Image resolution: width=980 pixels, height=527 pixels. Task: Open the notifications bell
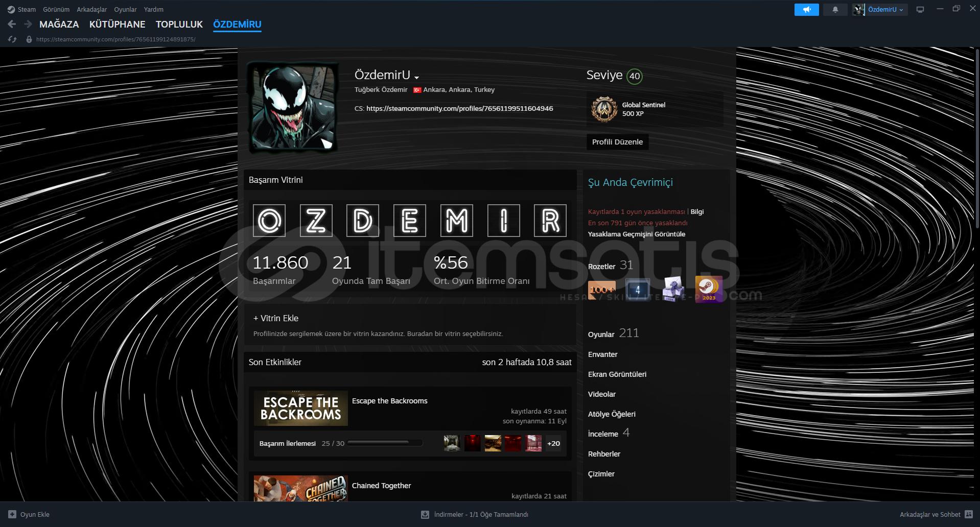[x=835, y=10]
